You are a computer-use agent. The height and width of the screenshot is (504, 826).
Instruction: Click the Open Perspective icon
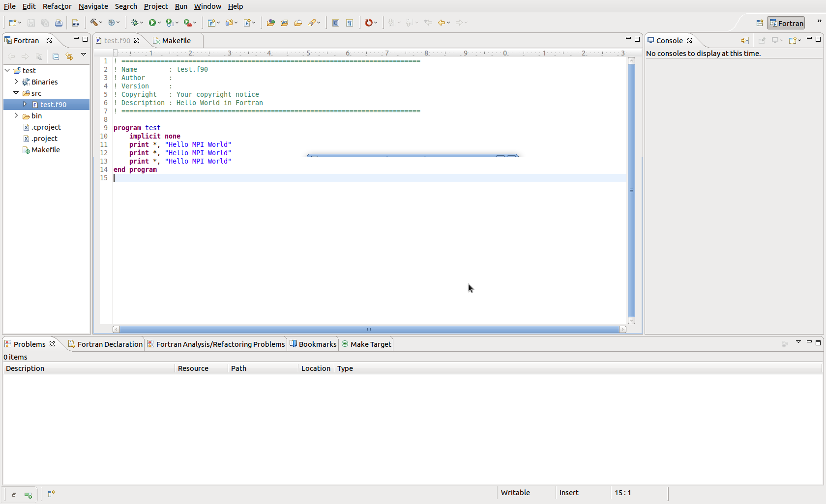(760, 23)
